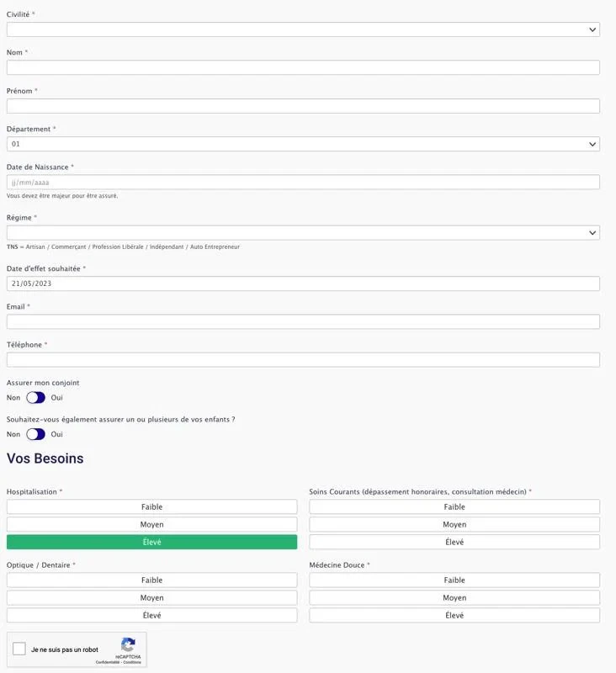Image resolution: width=616 pixels, height=673 pixels.
Task: Choose Moyen for Hospitalisation
Action: [151, 525]
